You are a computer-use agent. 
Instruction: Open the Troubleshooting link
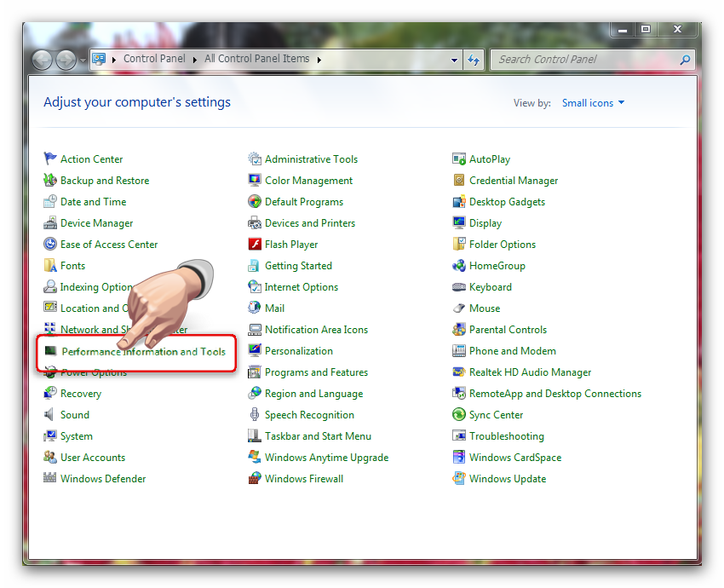click(507, 436)
